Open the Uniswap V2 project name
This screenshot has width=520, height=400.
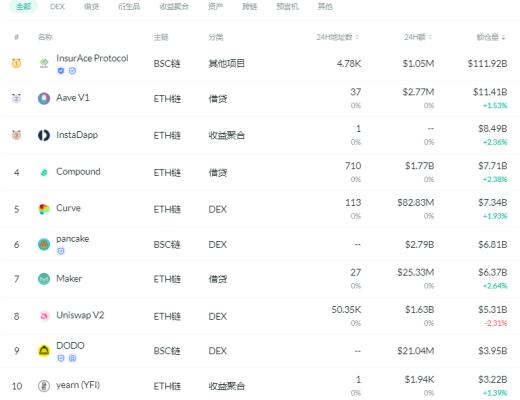[80, 315]
